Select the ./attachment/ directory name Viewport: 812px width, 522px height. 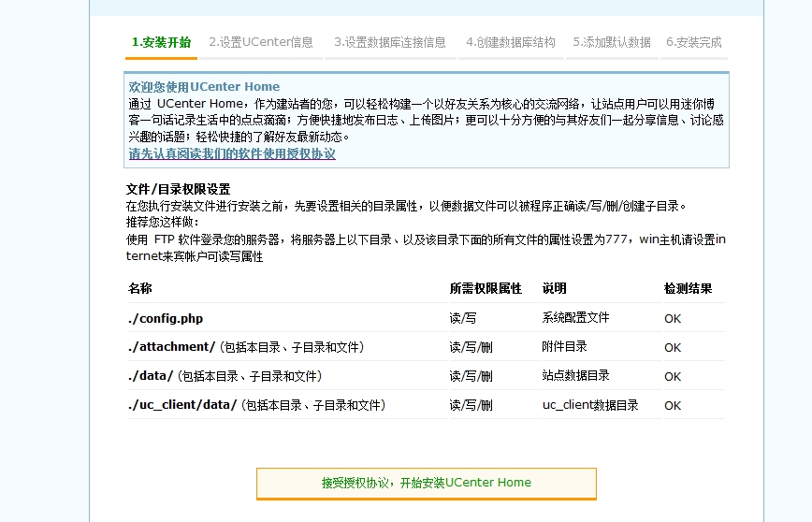tap(171, 347)
